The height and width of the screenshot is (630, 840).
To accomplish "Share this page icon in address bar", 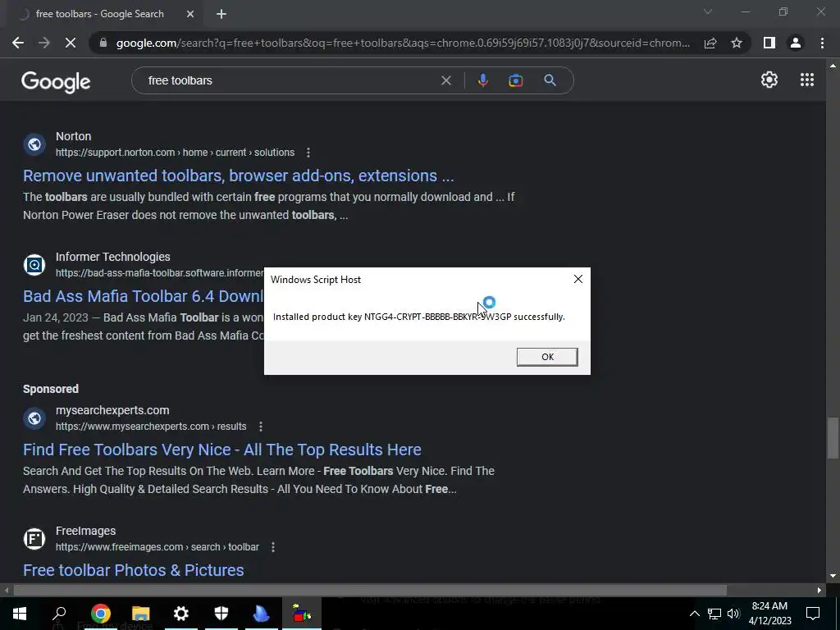I will 710,43.
